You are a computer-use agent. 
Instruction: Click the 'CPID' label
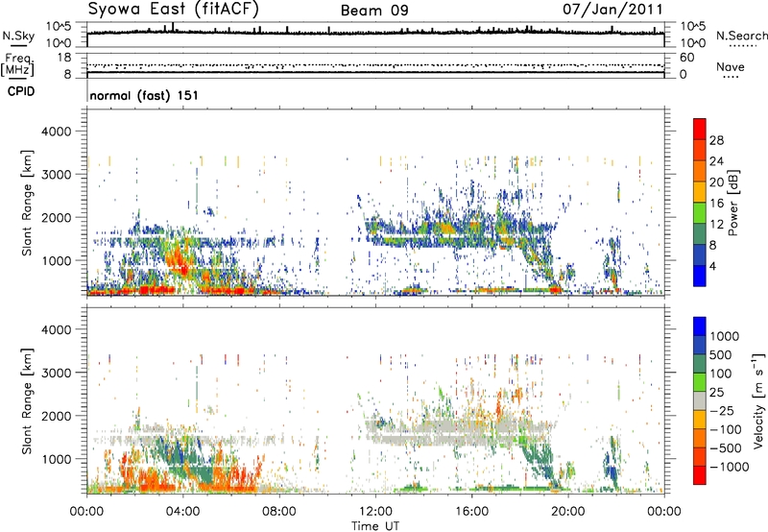click(21, 91)
